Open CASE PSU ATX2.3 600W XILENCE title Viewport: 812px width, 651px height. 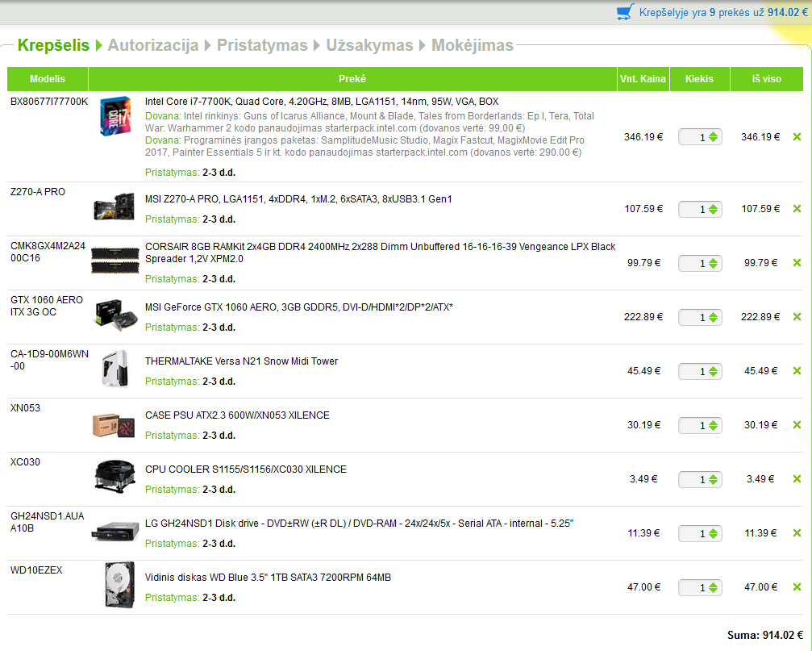click(x=237, y=415)
